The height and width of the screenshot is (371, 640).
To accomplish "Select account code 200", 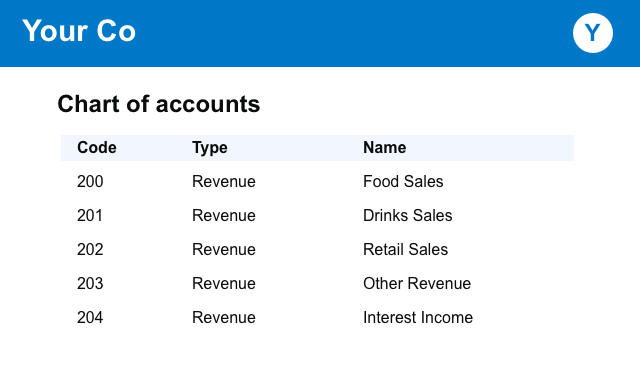I will coord(90,182).
